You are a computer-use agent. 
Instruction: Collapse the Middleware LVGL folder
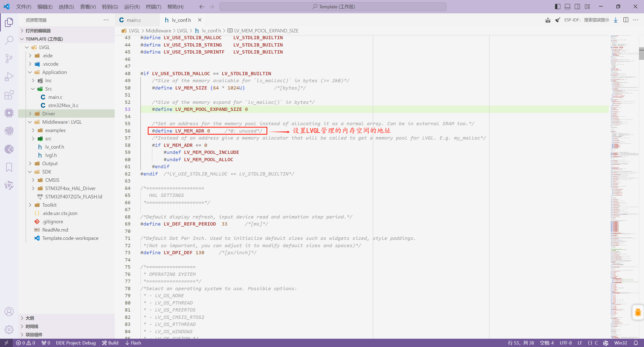coord(29,122)
